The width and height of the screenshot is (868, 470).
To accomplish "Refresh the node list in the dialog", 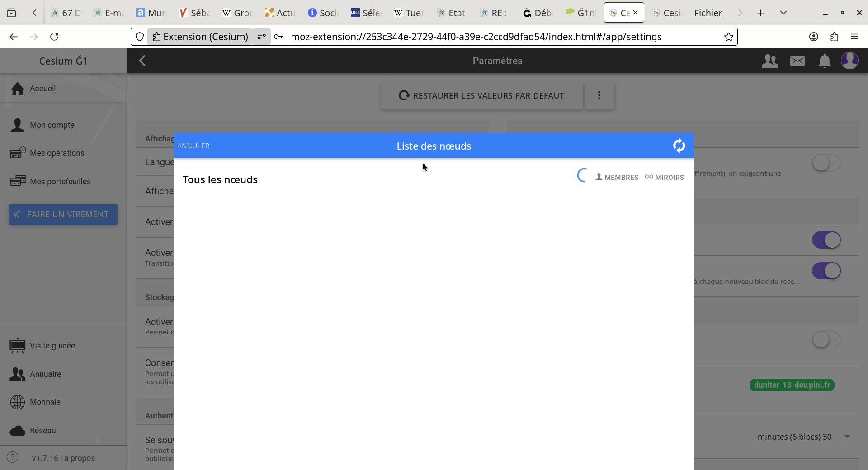I will click(679, 146).
